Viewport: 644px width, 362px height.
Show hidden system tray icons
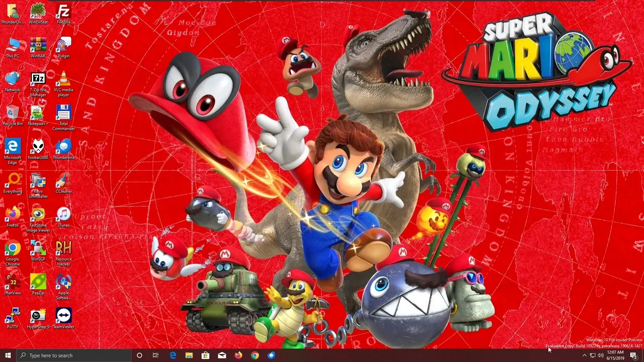[x=584, y=355]
